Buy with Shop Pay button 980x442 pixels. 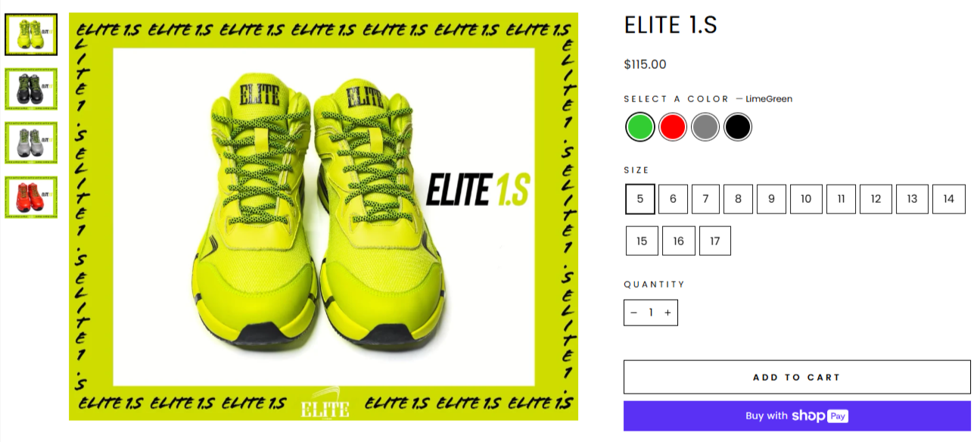tap(797, 416)
